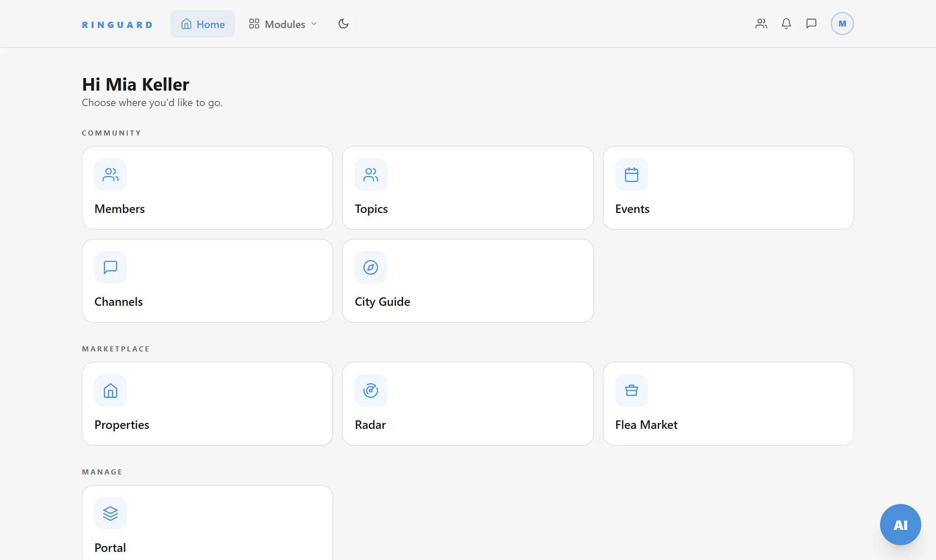
Task: Open the Events label
Action: [x=632, y=209]
